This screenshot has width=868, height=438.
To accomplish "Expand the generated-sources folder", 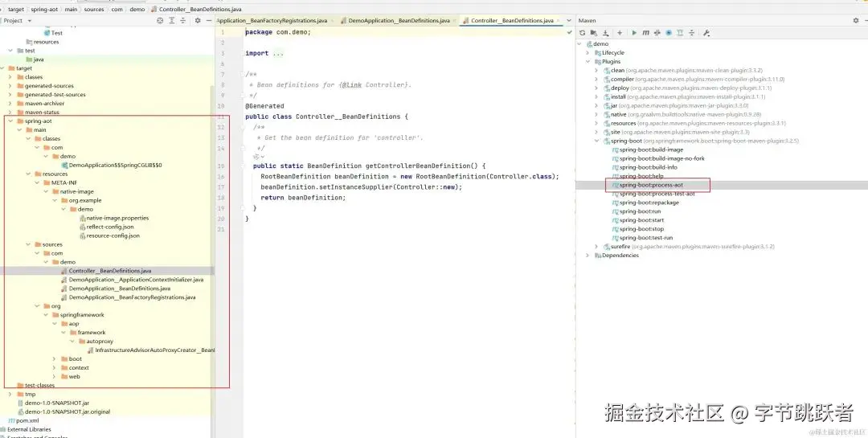I will point(10,86).
